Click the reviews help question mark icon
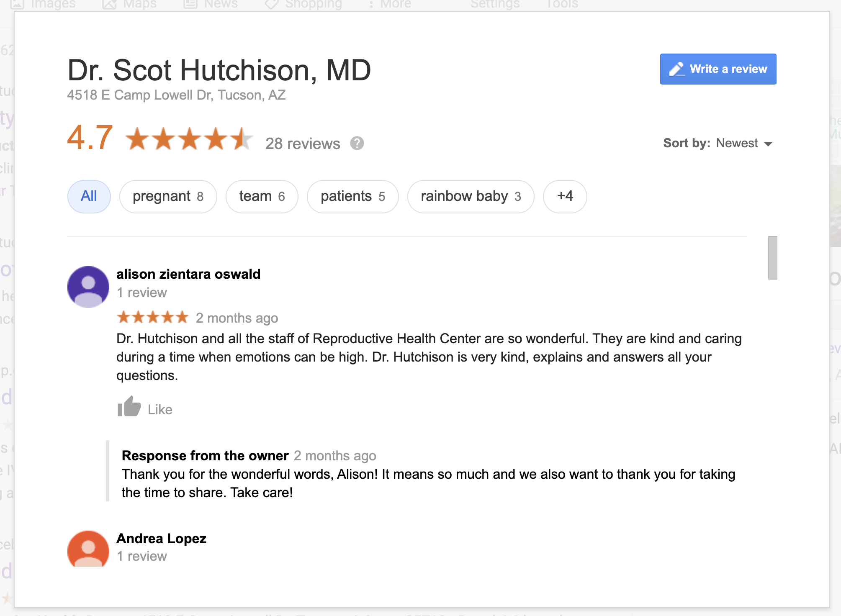 [357, 144]
